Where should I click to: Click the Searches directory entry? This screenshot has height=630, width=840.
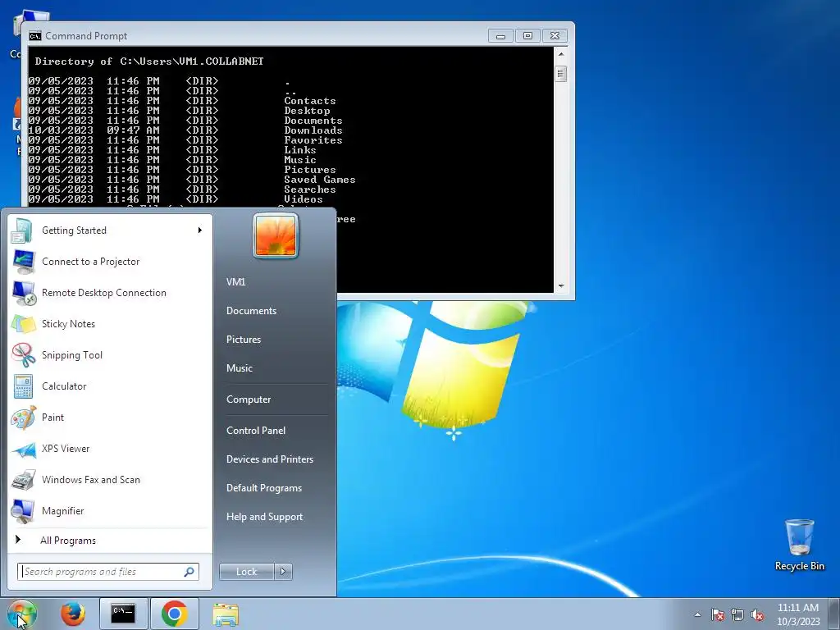point(309,189)
